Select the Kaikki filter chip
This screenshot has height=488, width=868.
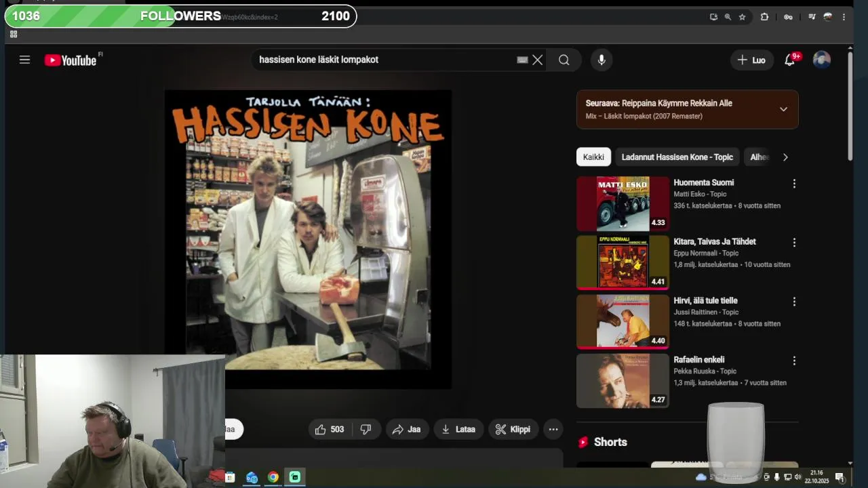pyautogui.click(x=593, y=157)
